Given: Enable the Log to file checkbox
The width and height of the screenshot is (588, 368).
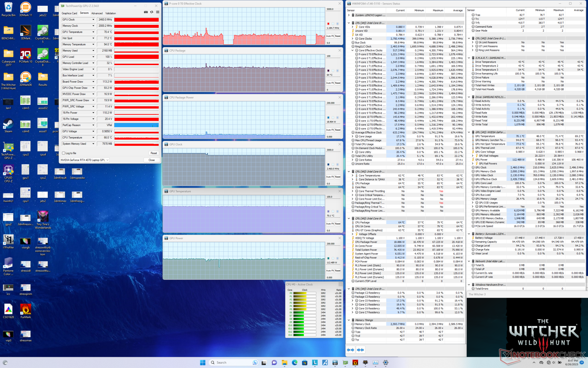Looking at the screenshot, I should [x=64, y=153].
